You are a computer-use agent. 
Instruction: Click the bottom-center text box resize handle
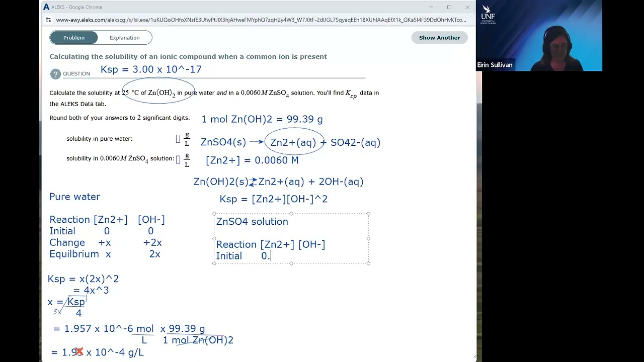click(x=291, y=263)
